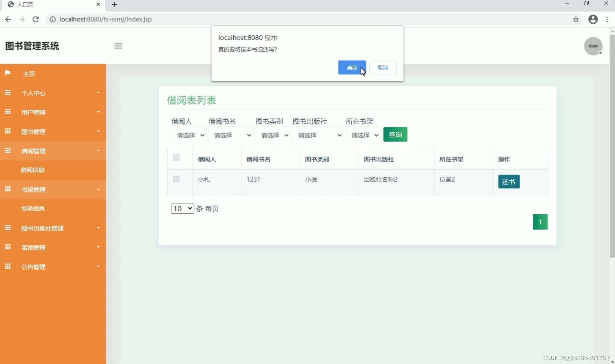This screenshot has height=364, width=615.
Task: Click the site information icon in address bar
Action: click(53, 19)
